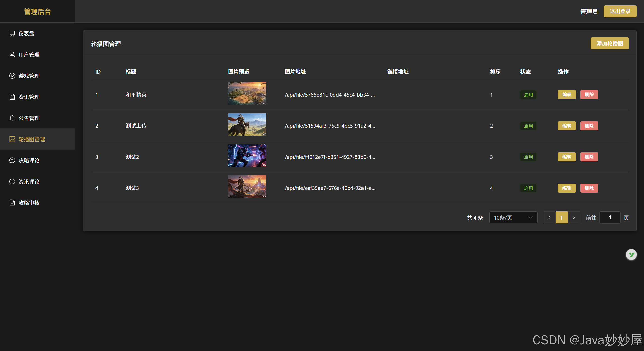Click the game management play-circle icon
Viewport: 644px width, 351px height.
pyautogui.click(x=12, y=76)
